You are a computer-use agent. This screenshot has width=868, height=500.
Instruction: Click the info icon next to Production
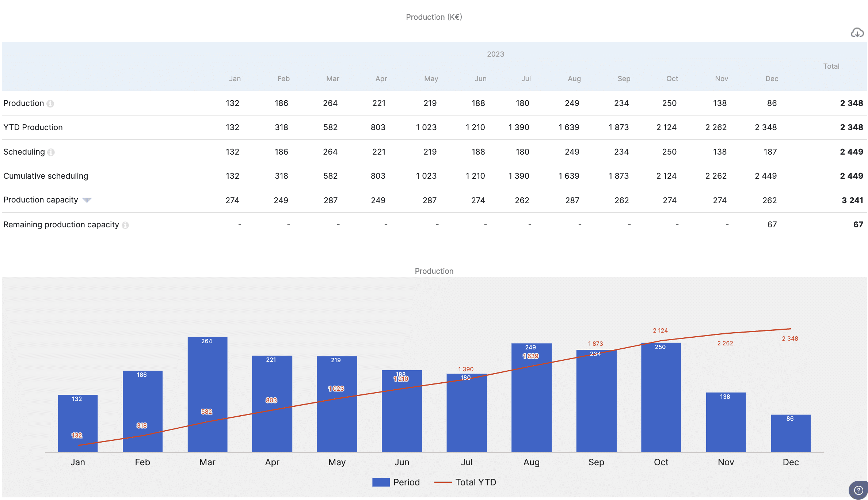[50, 104]
